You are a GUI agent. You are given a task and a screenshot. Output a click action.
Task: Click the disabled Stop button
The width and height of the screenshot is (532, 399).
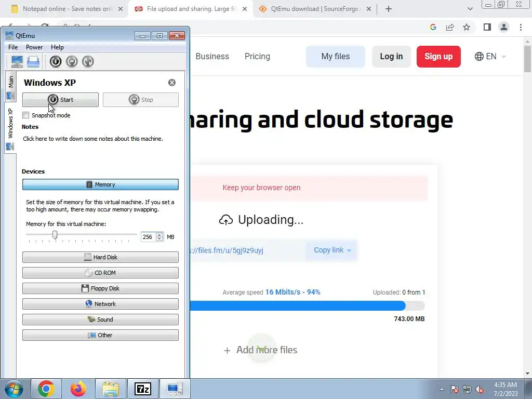pos(140,100)
